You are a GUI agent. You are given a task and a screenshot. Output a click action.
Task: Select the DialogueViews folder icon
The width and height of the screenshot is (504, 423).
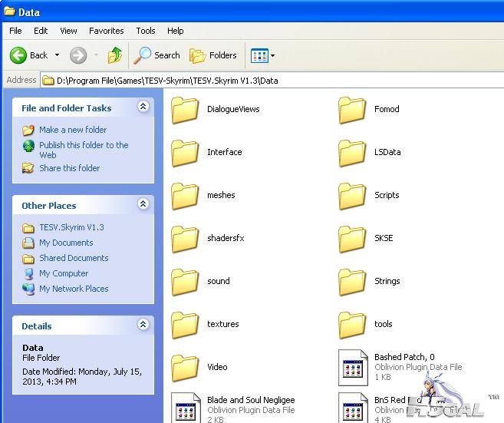point(185,110)
